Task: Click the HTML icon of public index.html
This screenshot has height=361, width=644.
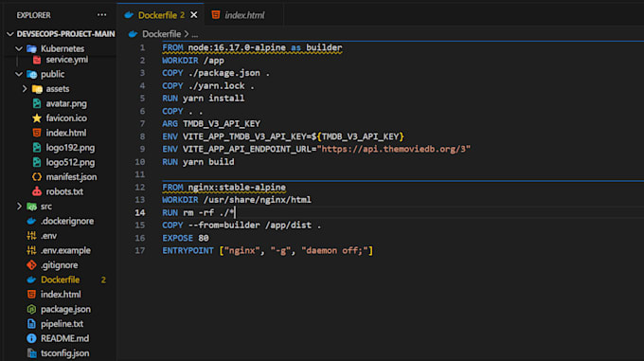Action: tap(37, 133)
